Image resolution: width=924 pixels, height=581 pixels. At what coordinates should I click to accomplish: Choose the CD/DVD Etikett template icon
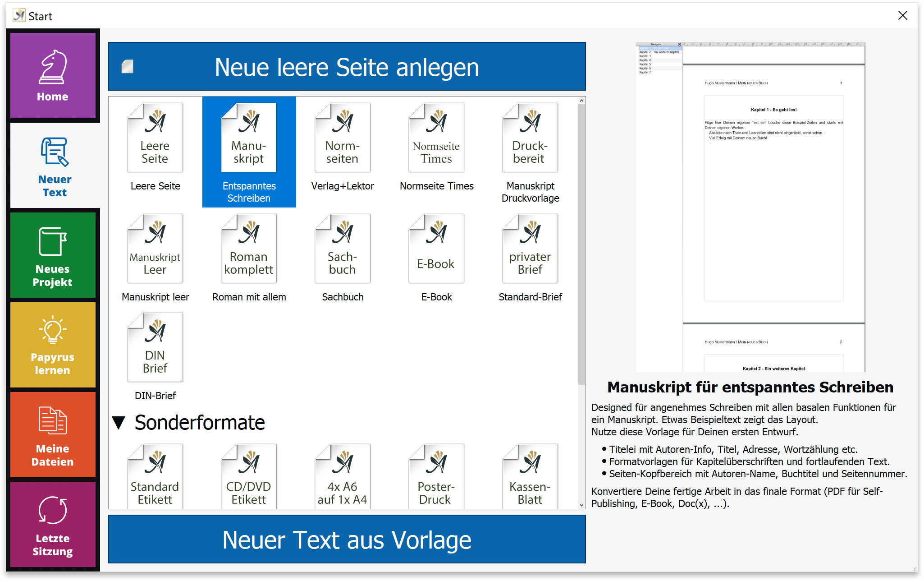(x=249, y=476)
